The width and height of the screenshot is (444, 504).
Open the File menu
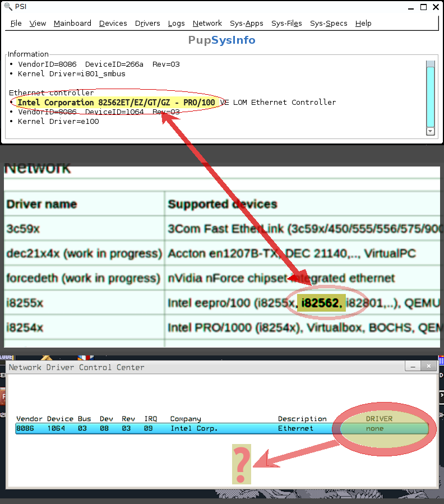(16, 23)
